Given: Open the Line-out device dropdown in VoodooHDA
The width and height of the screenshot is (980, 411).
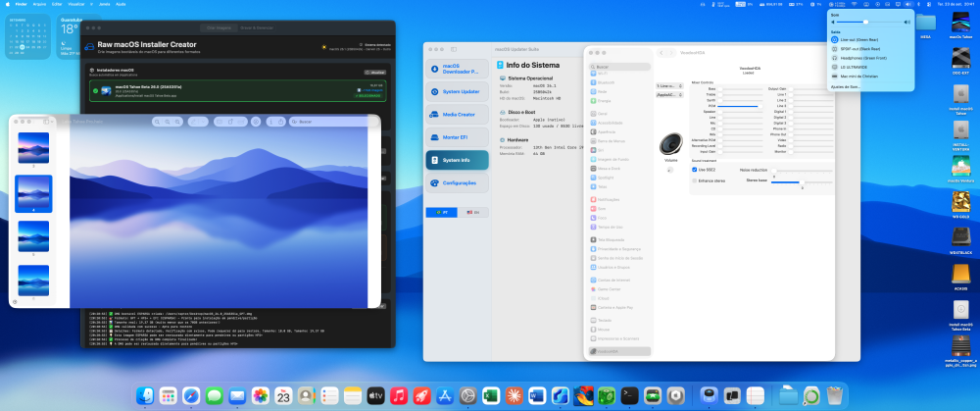Looking at the screenshot, I should 669,85.
